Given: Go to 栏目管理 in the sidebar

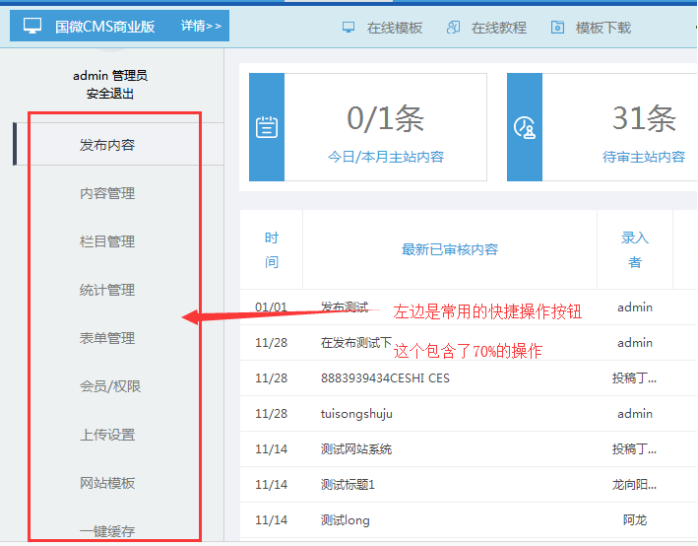Looking at the screenshot, I should (x=107, y=241).
